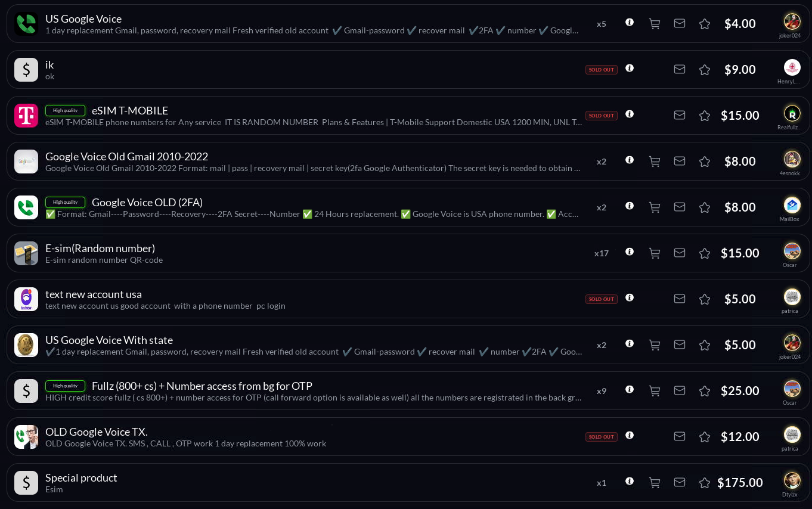
Task: Open message icon on Google Voice OLD (2FA)
Action: pos(680,207)
